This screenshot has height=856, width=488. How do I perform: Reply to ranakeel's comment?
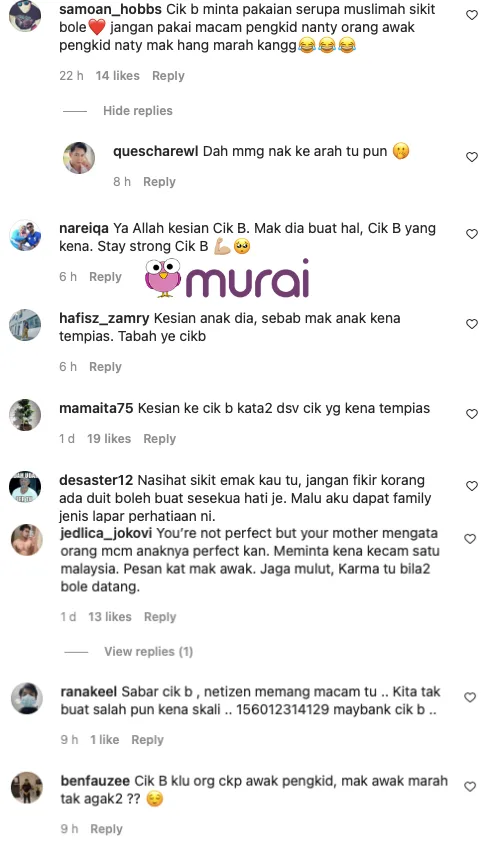[147, 739]
